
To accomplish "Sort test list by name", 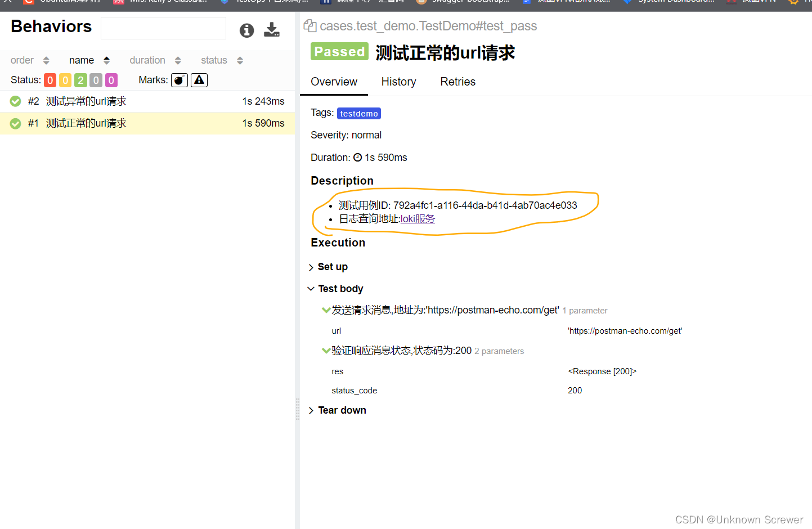I will (89, 60).
